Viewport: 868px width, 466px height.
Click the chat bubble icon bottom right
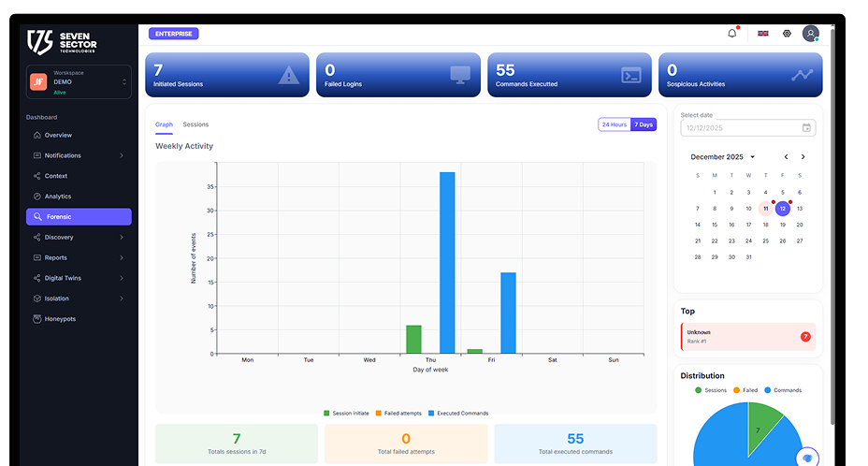(x=806, y=458)
